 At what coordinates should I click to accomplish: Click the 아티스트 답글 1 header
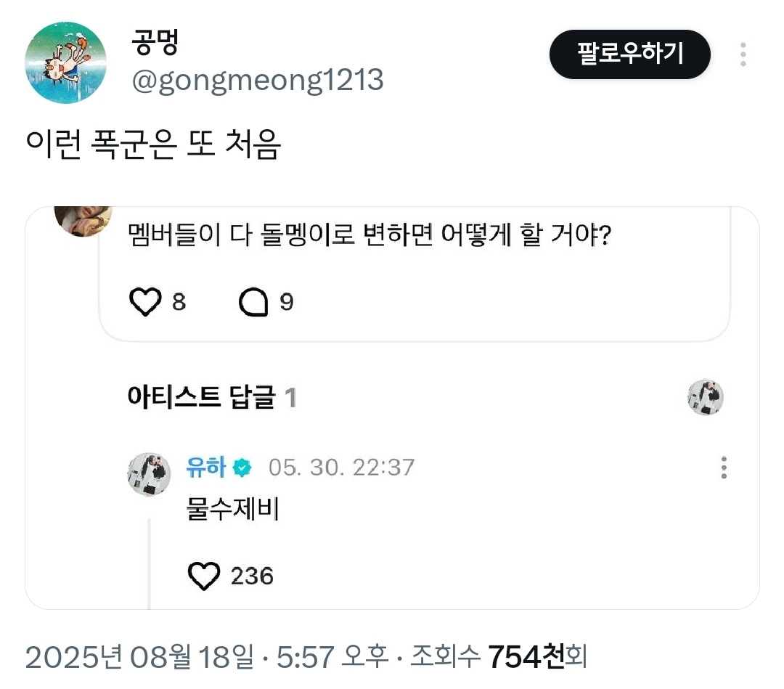coord(211,397)
